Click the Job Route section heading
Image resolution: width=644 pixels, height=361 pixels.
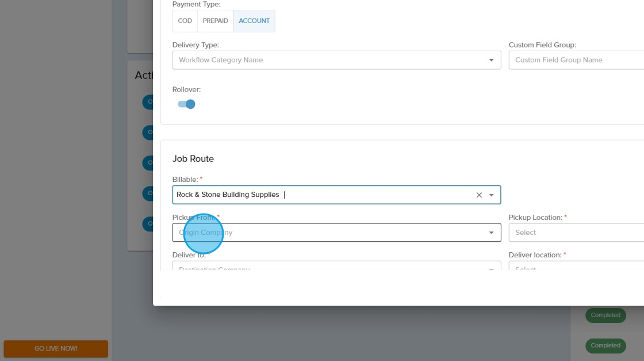coord(193,159)
